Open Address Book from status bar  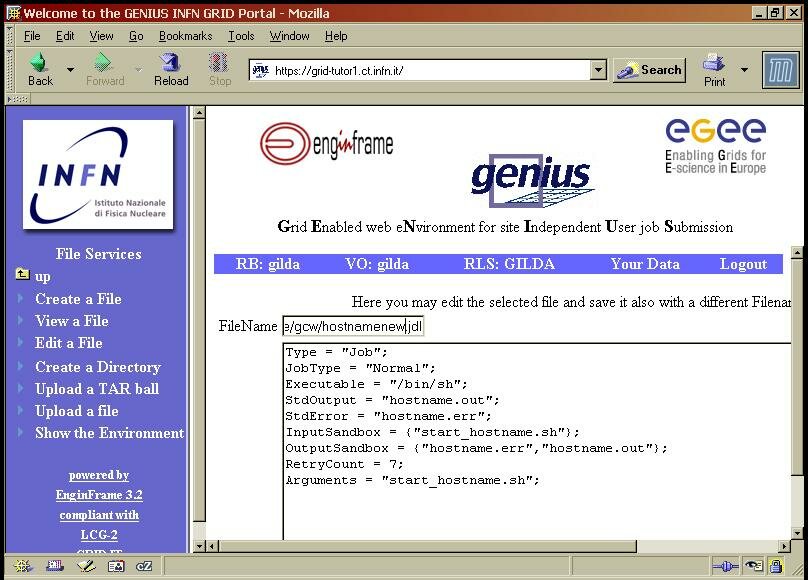116,566
